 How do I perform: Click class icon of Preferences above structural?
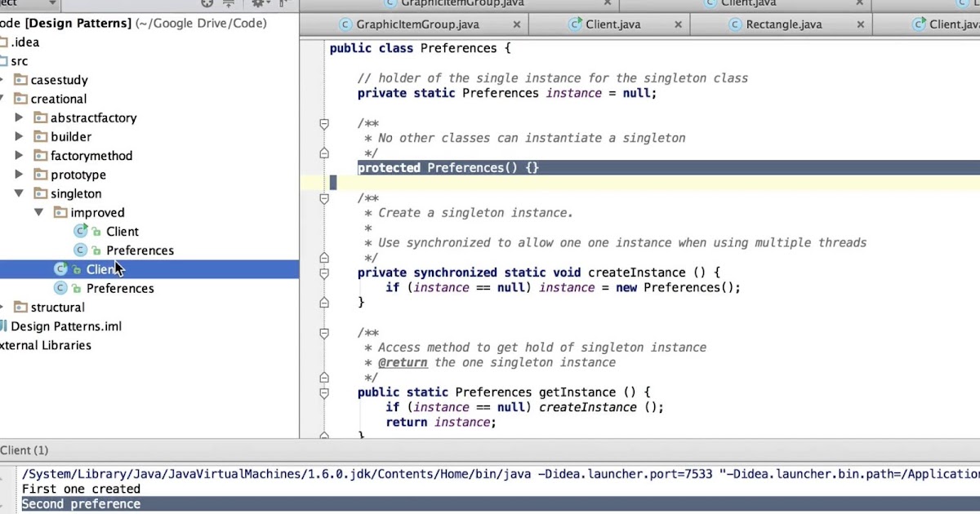(x=60, y=288)
